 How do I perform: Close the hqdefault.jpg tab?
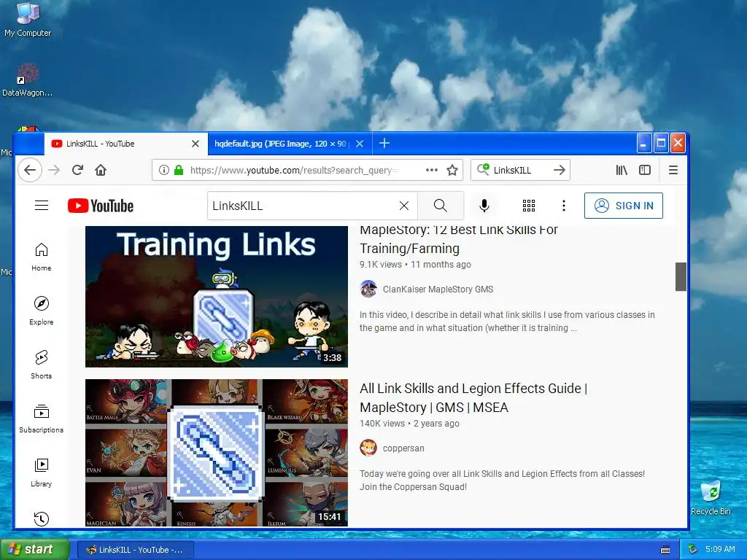360,144
